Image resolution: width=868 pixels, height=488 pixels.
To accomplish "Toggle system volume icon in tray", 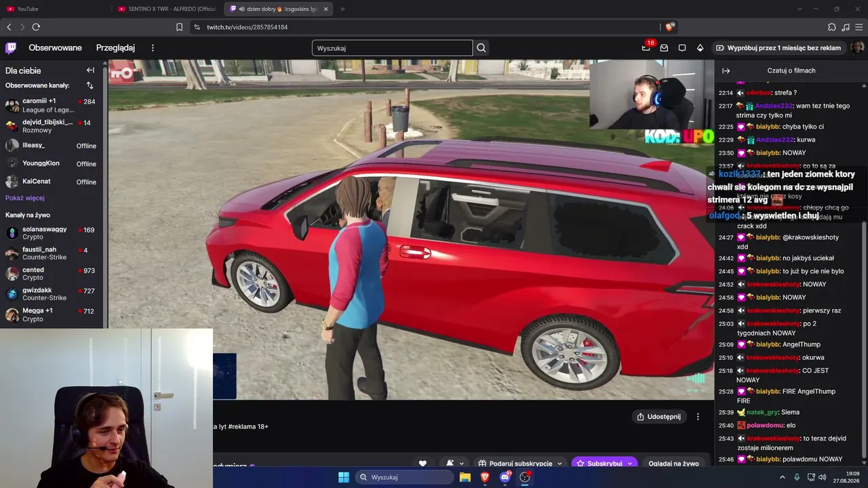I will pyautogui.click(x=823, y=477).
